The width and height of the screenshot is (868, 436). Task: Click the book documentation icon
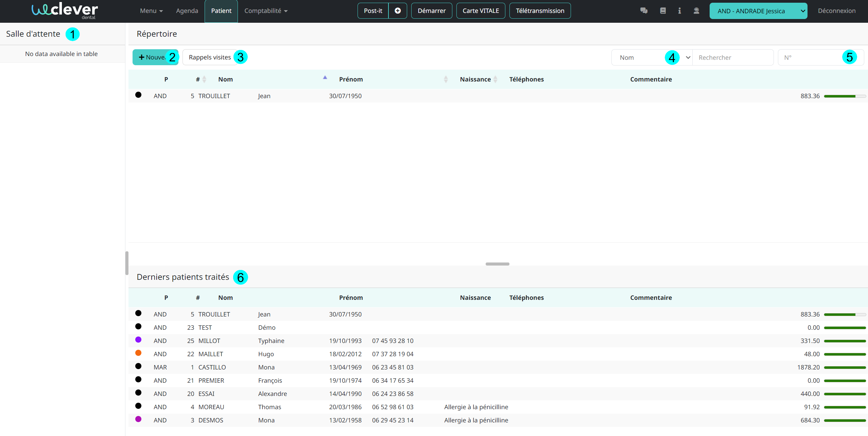[663, 11]
